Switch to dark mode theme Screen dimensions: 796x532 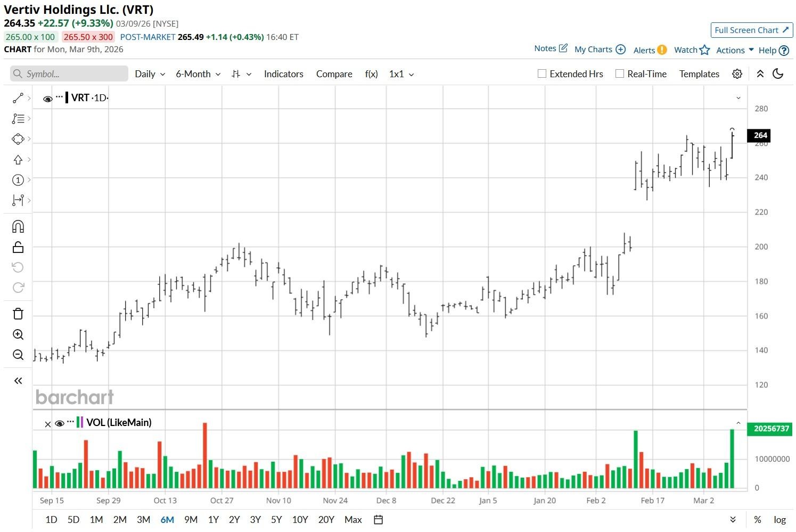[x=778, y=74]
